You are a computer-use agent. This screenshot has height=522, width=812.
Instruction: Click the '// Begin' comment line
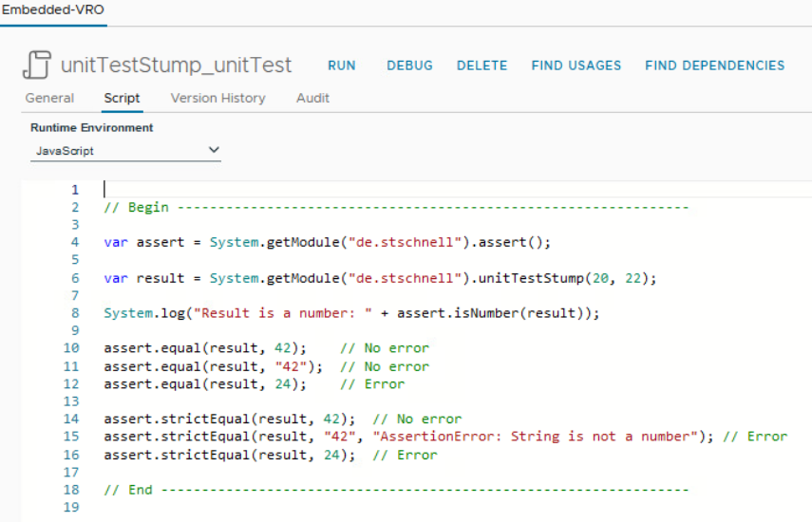396,208
